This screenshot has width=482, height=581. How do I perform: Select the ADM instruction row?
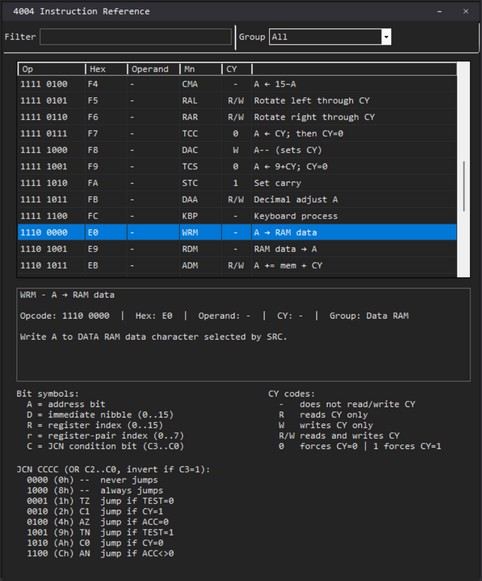pos(237,265)
